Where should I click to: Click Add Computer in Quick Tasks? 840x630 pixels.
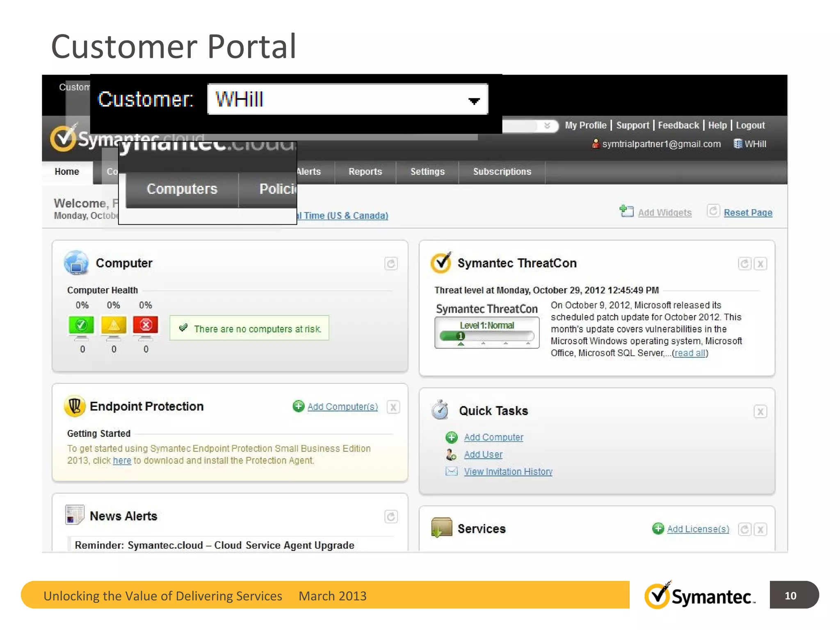tap(494, 437)
